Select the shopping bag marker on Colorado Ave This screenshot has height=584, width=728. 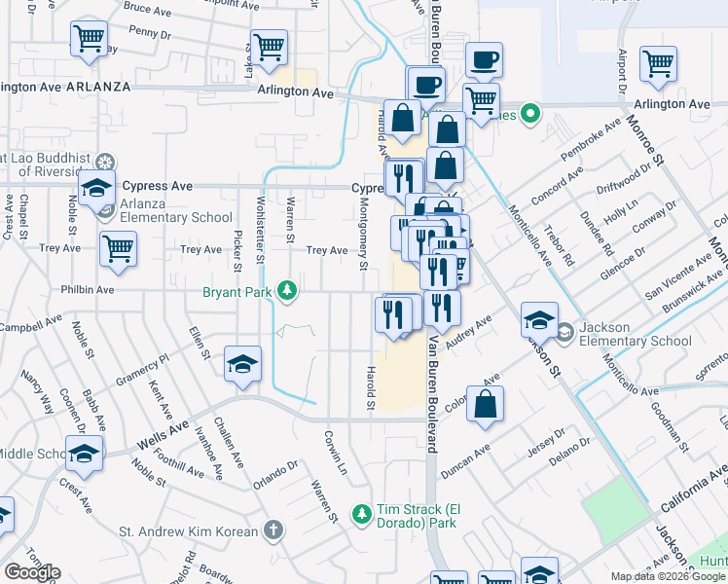tap(486, 404)
